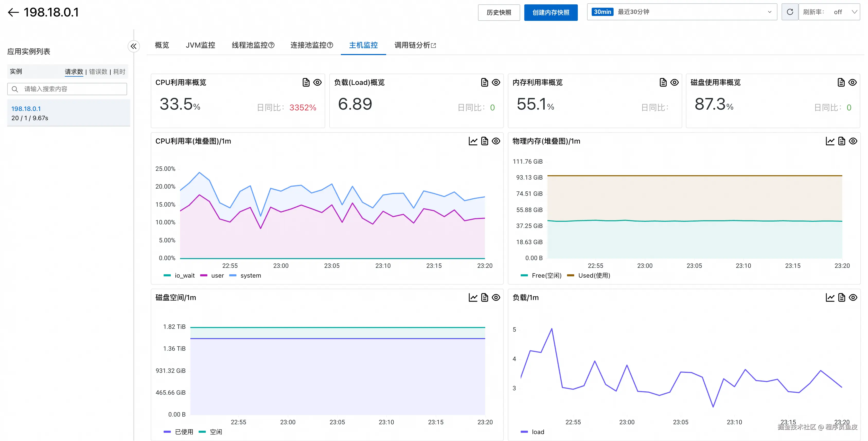Open the 线程池监控 tab

click(253, 45)
